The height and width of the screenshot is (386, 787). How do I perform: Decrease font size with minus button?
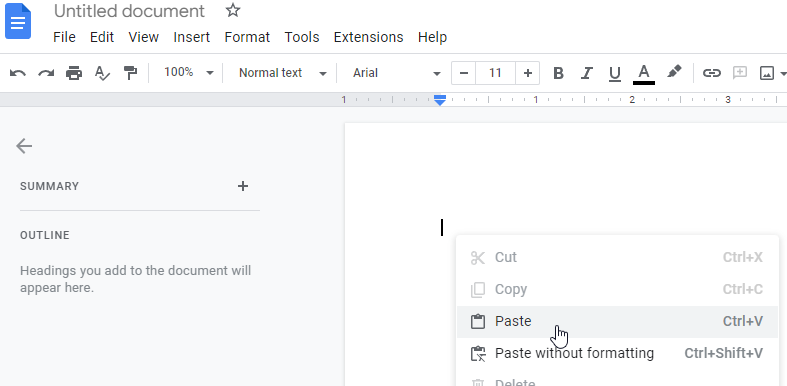(464, 73)
